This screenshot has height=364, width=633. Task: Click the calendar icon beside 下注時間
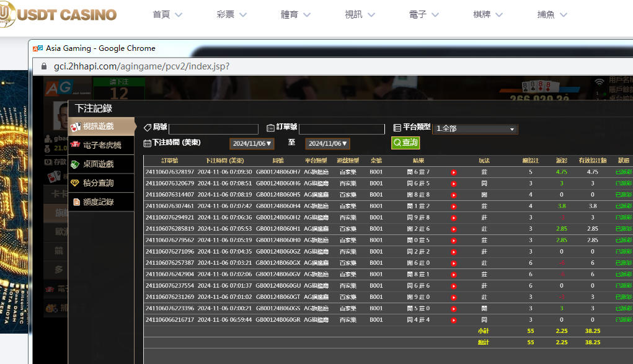147,143
